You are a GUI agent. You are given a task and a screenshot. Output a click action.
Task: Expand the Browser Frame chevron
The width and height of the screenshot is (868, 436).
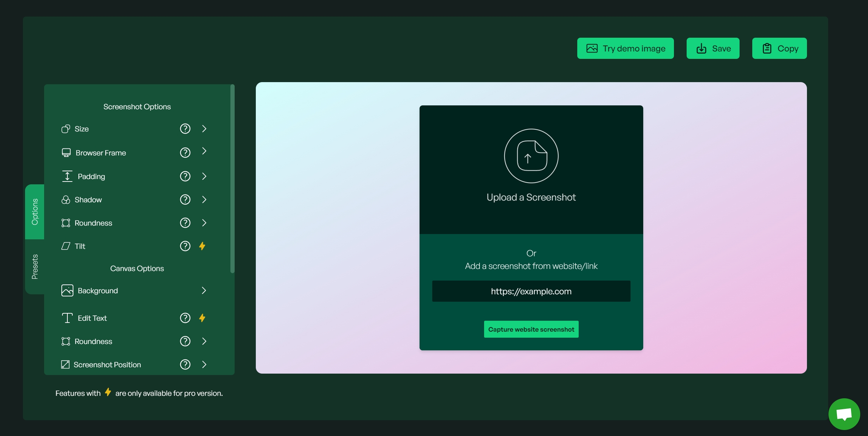204,152
